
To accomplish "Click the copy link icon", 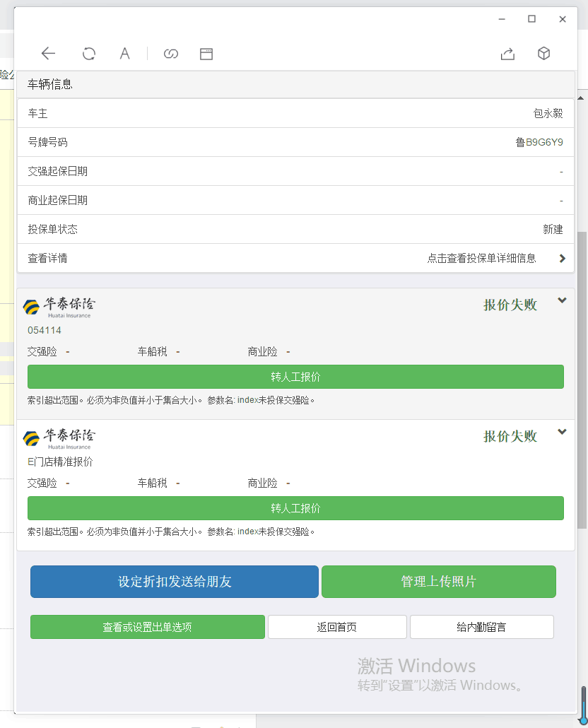I will tap(170, 54).
